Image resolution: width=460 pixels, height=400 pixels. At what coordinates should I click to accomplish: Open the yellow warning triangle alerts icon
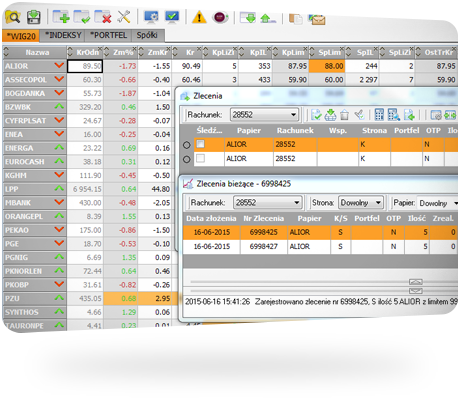(199, 17)
